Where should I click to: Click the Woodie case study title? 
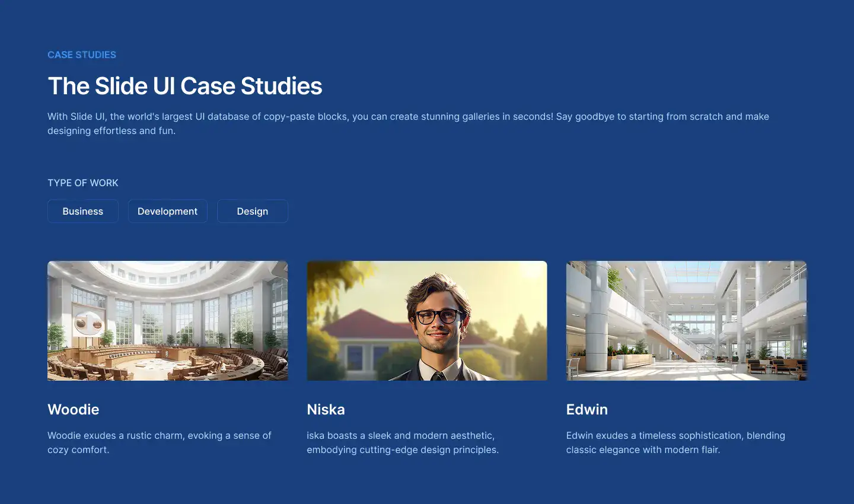tap(74, 410)
